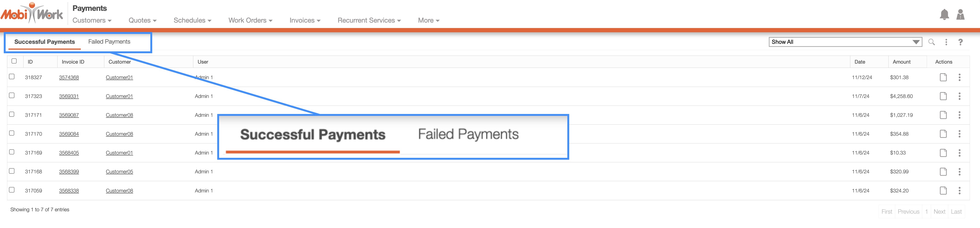This screenshot has width=980, height=228.
Task: Toggle the select-all header checkbox
Action: pyautogui.click(x=14, y=61)
